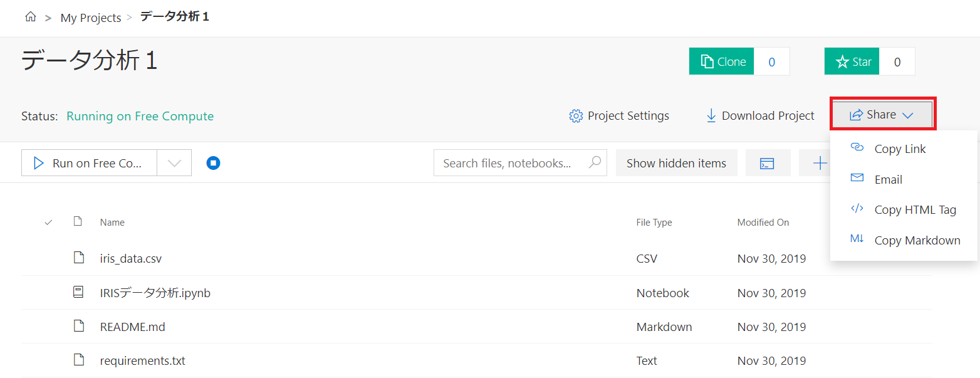Click the file icon beside requirements.txt
The height and width of the screenshot is (378, 980).
pyautogui.click(x=78, y=360)
